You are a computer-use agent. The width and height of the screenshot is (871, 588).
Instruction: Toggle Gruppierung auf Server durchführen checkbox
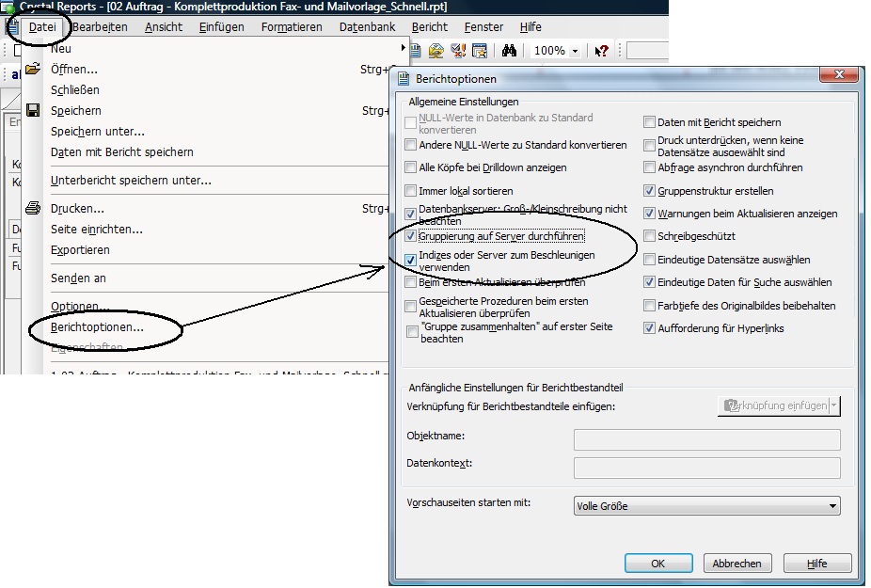(x=410, y=236)
